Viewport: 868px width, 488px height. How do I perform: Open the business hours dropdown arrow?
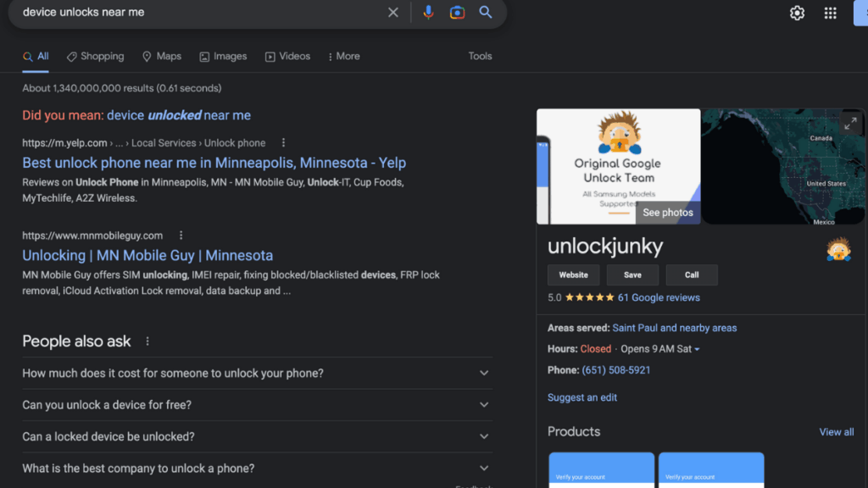click(x=697, y=349)
